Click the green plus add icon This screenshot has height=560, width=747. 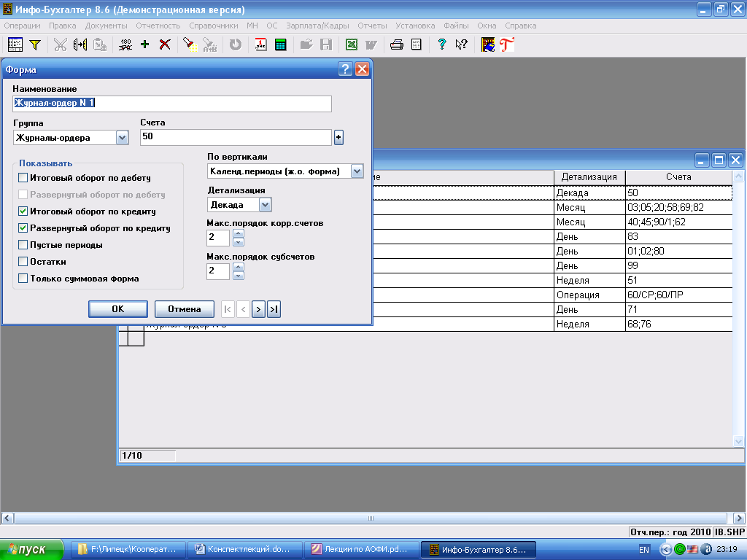[x=145, y=44]
